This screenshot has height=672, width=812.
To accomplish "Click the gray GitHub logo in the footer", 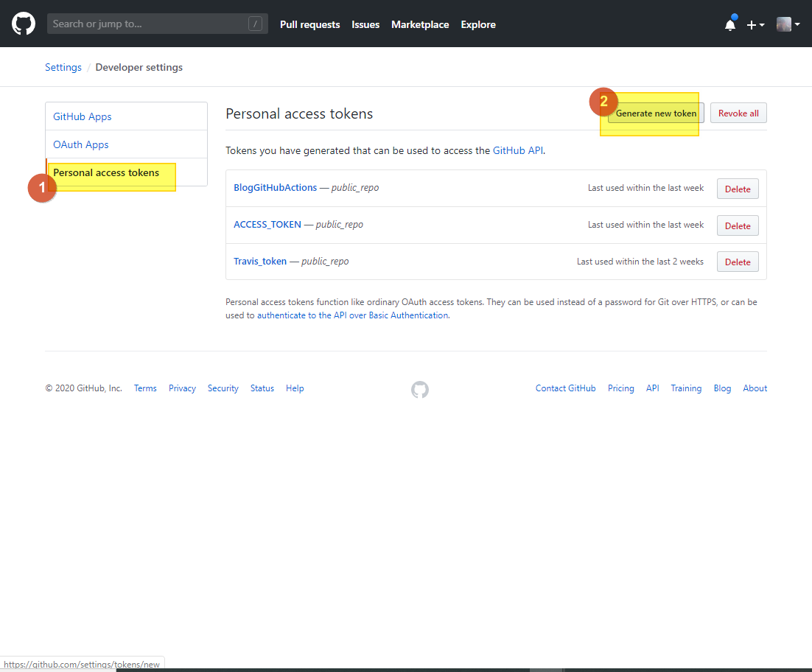I will [x=420, y=389].
